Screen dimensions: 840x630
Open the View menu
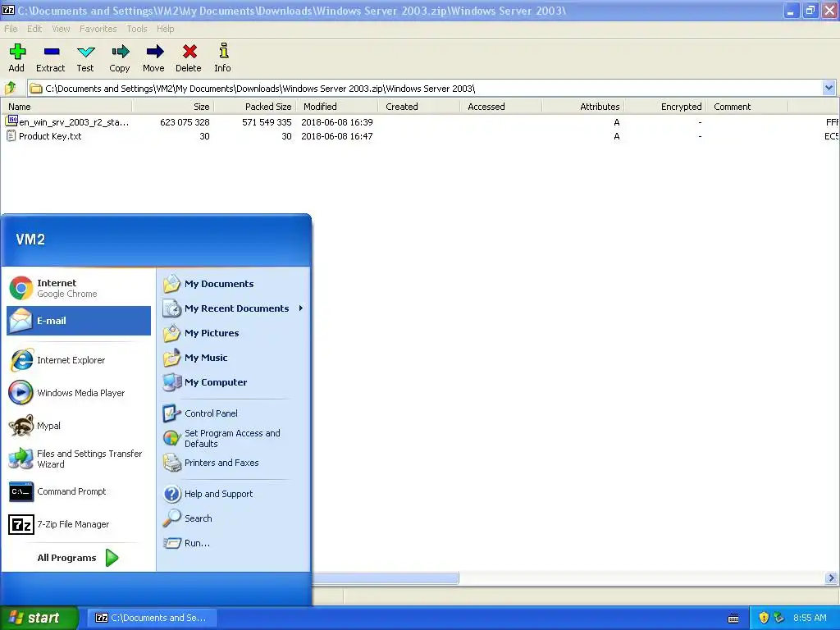61,29
